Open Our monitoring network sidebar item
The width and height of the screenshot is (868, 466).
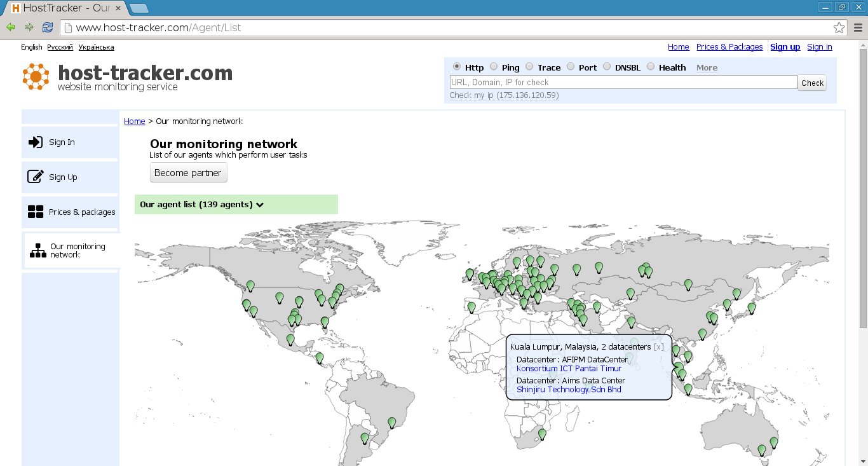72,250
